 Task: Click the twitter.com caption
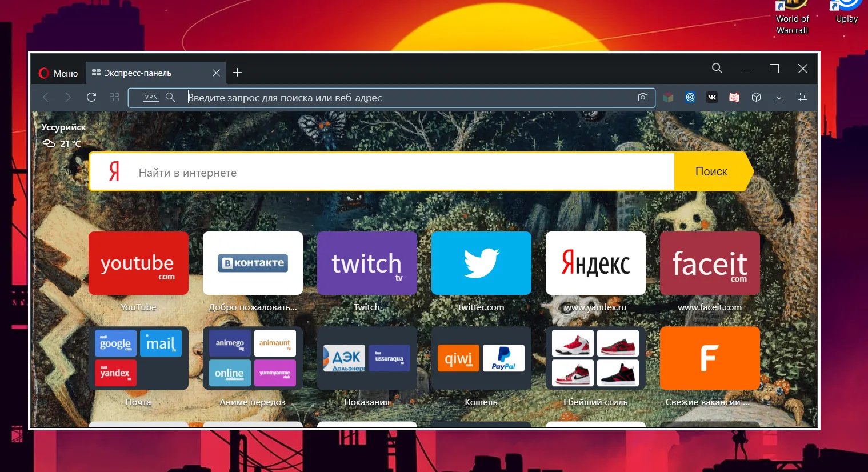coord(481,307)
